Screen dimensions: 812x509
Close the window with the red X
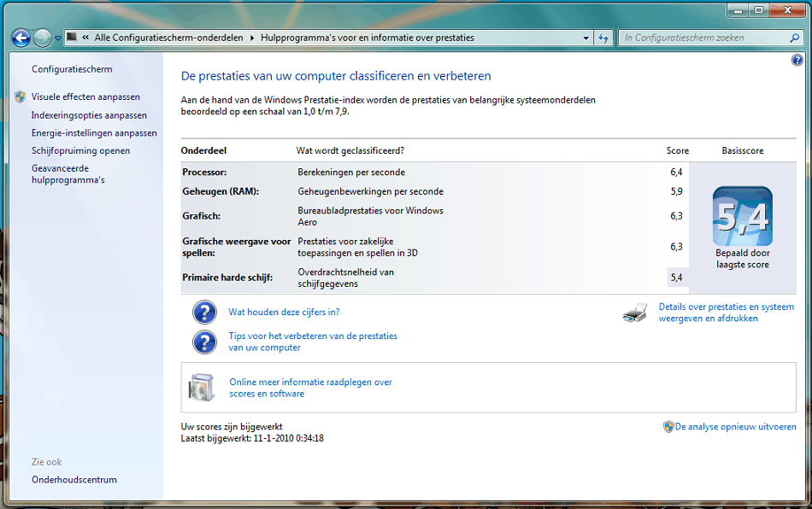pos(787,10)
